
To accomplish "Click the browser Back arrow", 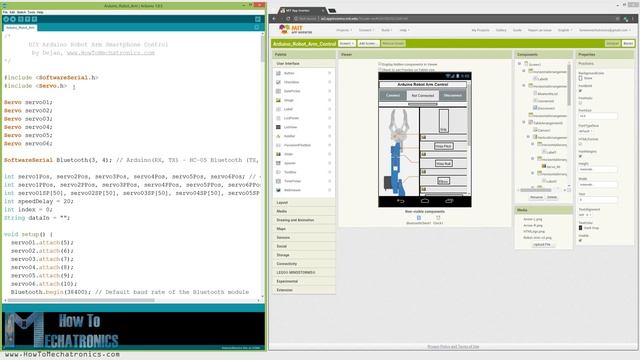I will (x=275, y=19).
